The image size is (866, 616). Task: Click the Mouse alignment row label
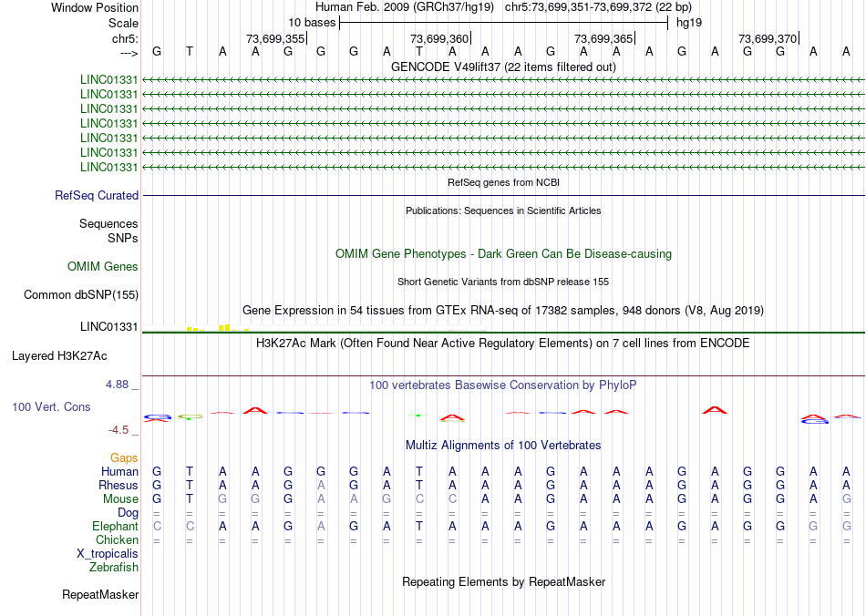point(120,499)
